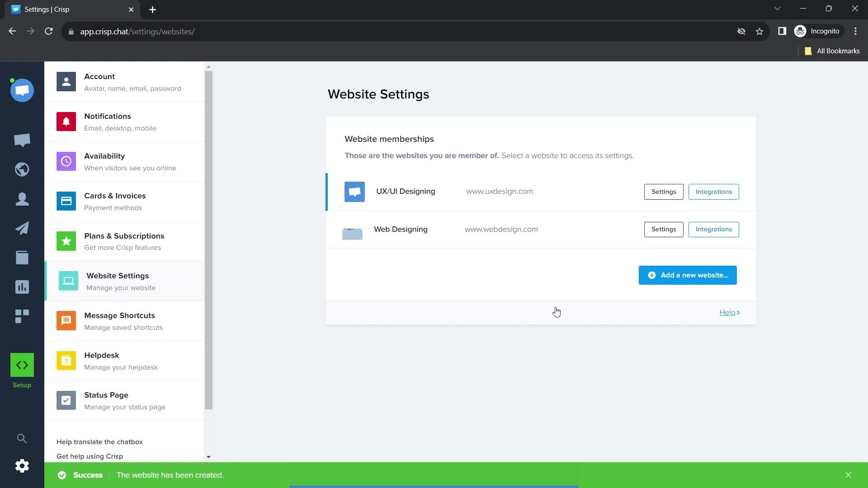Open the Plans & Subscriptions icon
The image size is (868, 488).
[65, 241]
